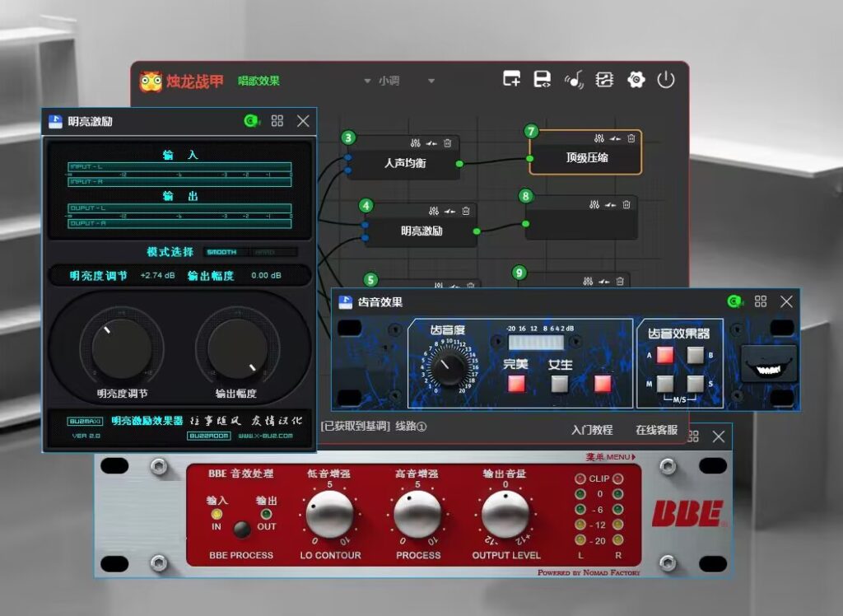Open the 在线客服 online support link

tap(656, 429)
